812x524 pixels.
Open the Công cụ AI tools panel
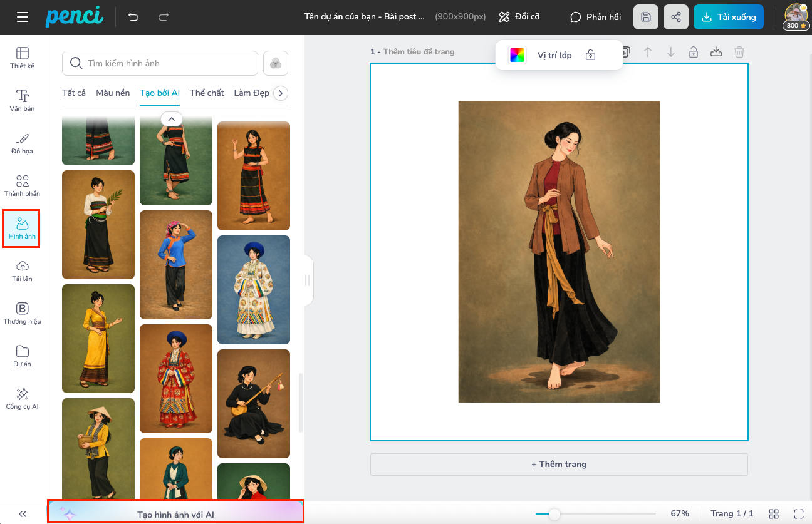pos(23,398)
